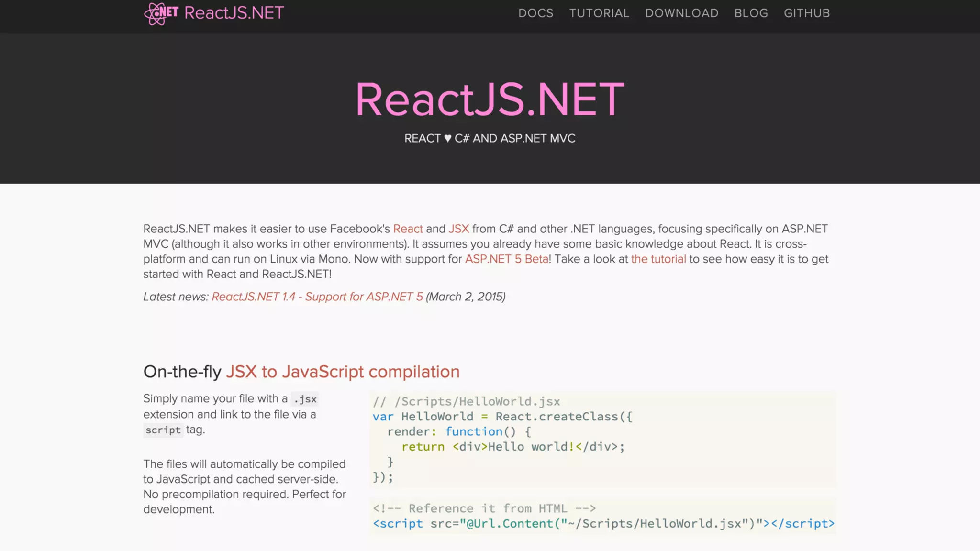Follow the React link in intro paragraph
980x551 pixels.
408,229
